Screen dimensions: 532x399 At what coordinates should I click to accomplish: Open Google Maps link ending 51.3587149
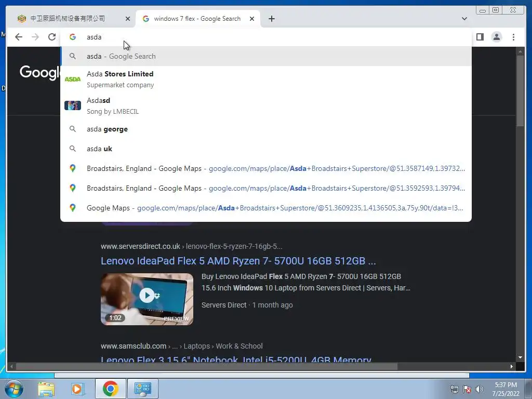[x=267, y=169]
